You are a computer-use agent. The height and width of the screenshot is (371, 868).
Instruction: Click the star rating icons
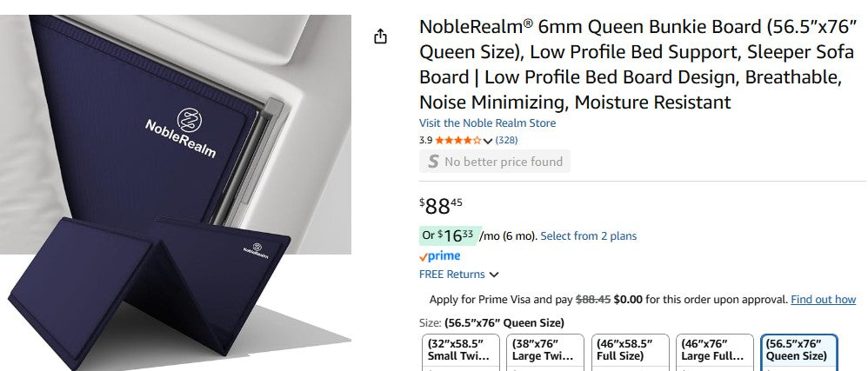457,140
